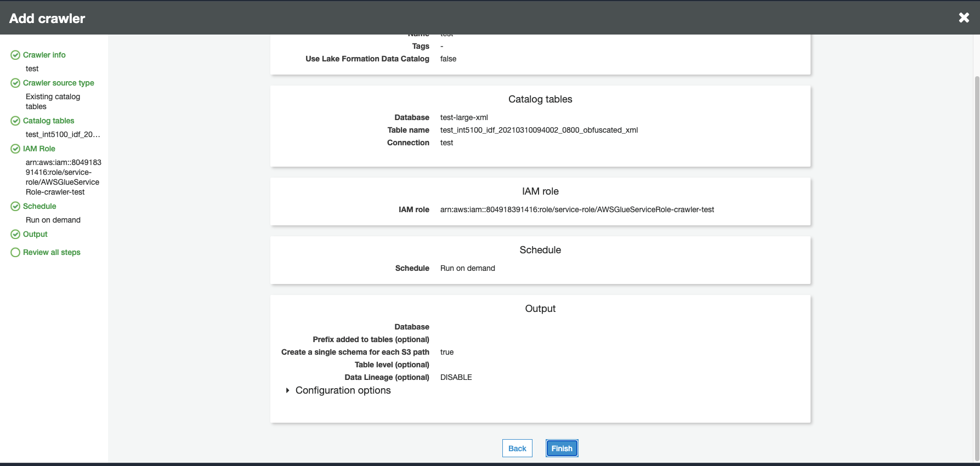The image size is (980, 466).
Task: Open the Schedule step in sidebar
Action: tap(39, 207)
